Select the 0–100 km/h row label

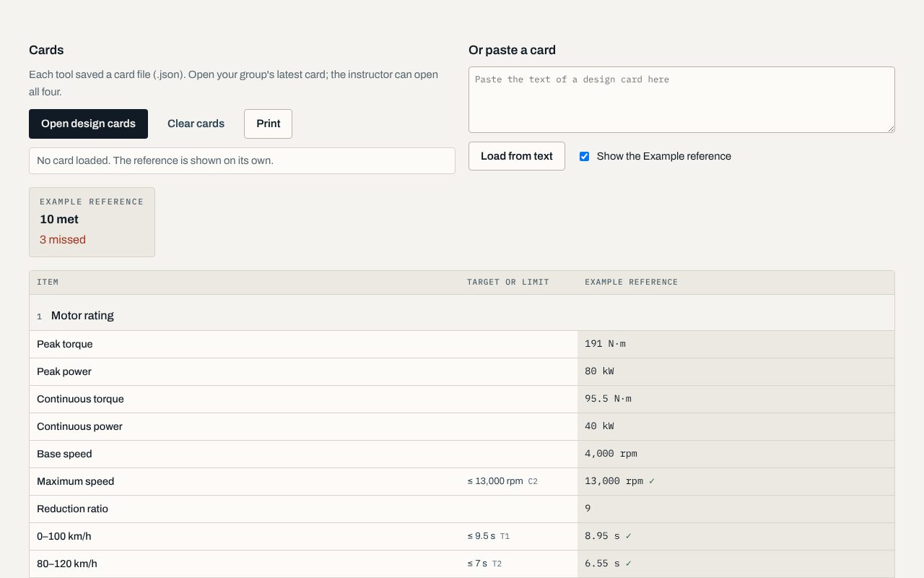pyautogui.click(x=64, y=536)
